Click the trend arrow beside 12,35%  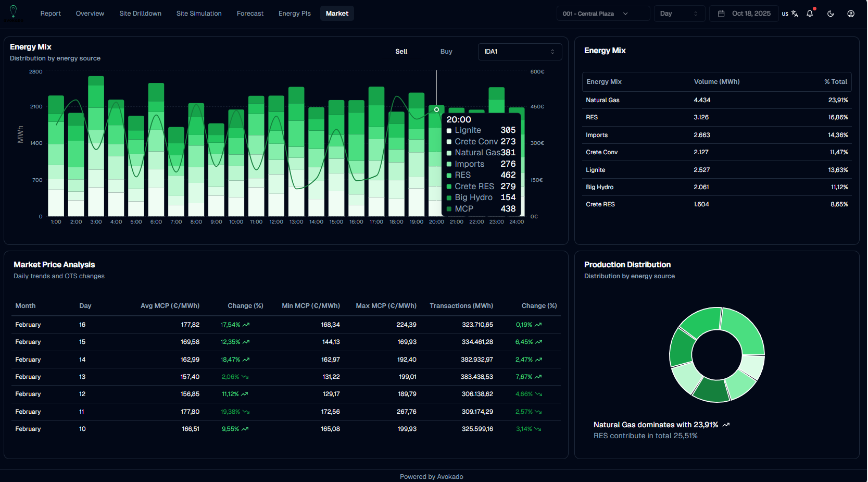pyautogui.click(x=246, y=342)
